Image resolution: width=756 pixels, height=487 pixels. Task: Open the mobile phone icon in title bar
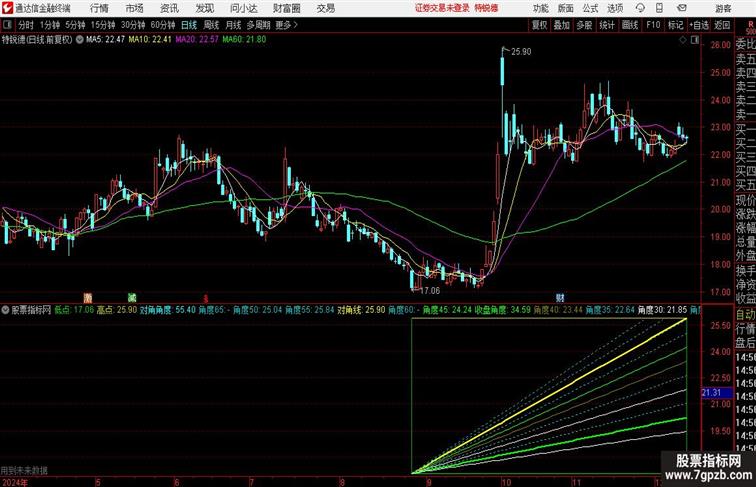[659, 8]
